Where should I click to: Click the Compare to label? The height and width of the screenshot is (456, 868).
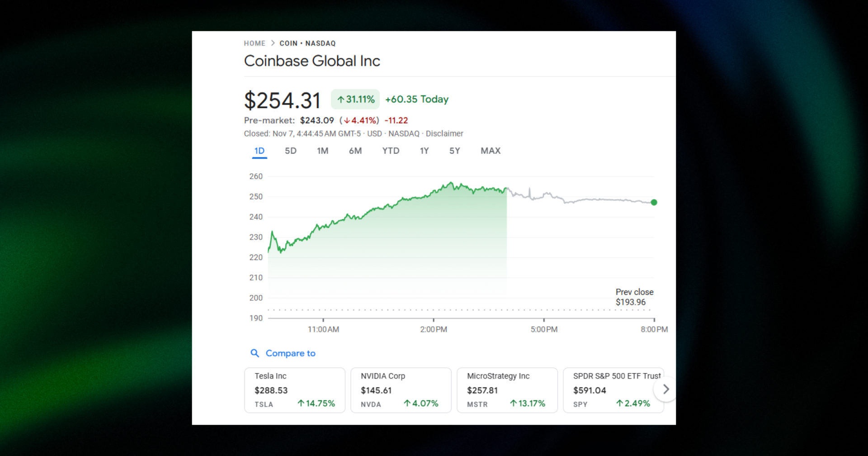coord(291,353)
